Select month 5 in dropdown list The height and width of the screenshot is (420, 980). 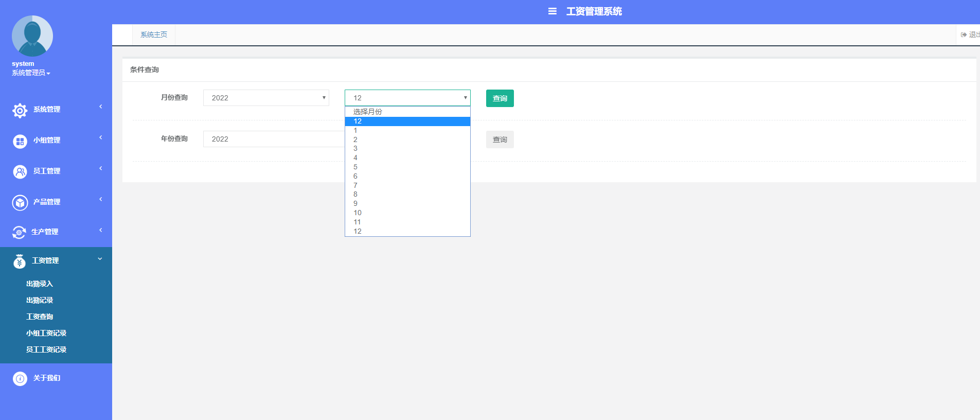coord(407,167)
